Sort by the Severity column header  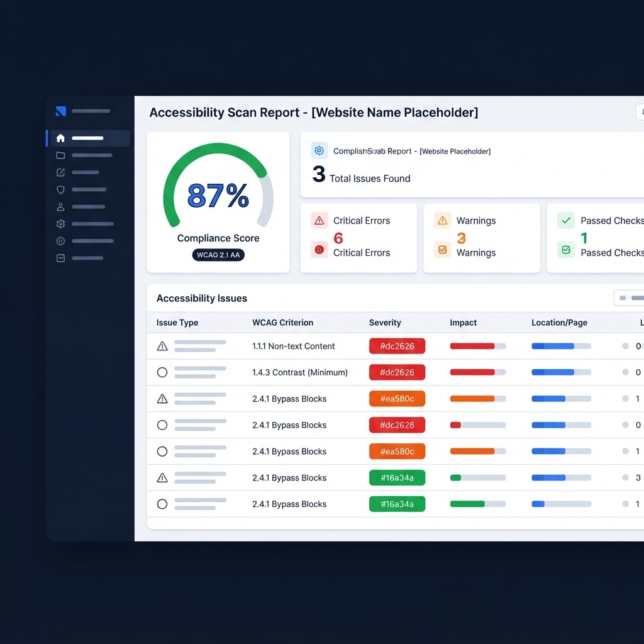(385, 323)
